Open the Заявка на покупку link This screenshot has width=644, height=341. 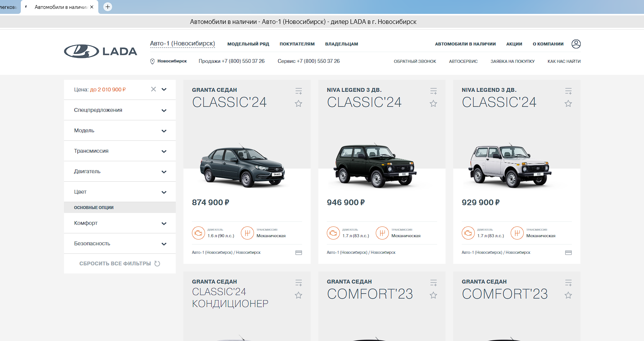coord(513,61)
